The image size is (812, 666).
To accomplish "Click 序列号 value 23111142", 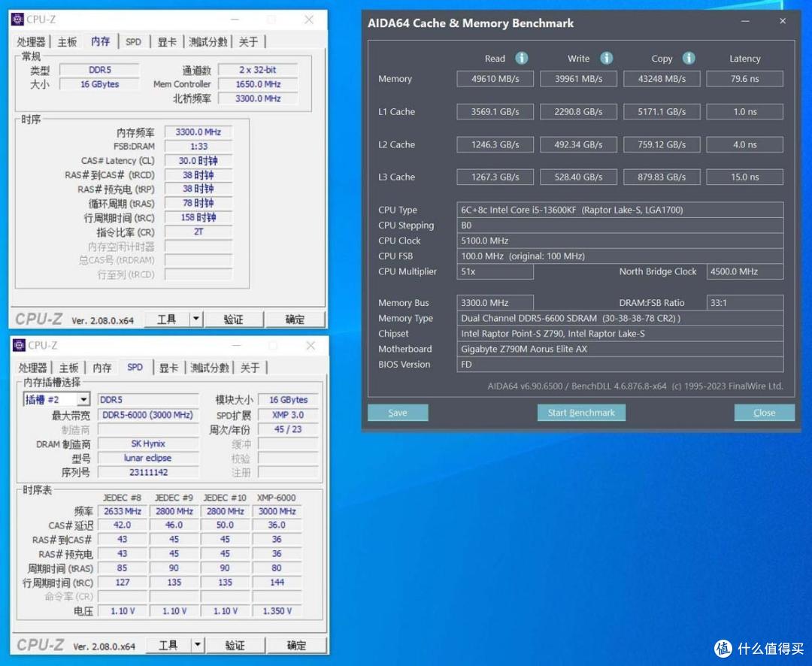I will (x=148, y=472).
